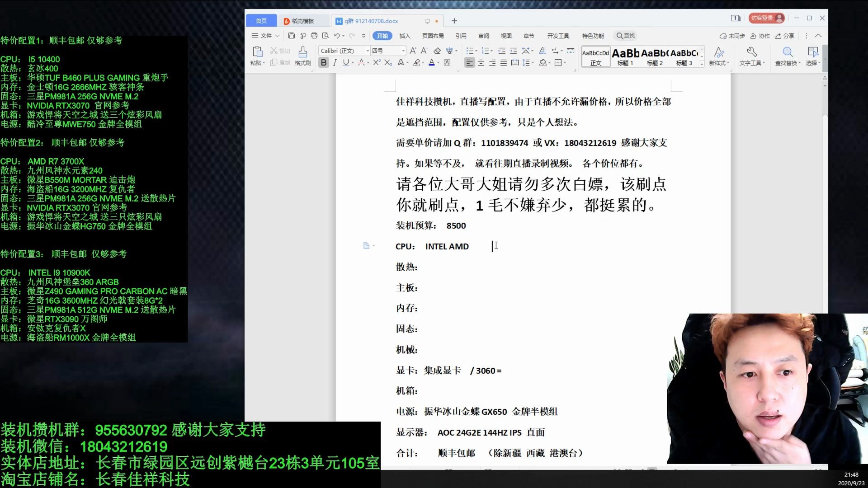Viewport: 868px width, 488px height.
Task: Apply the 标题 1 heading style
Action: pyautogui.click(x=625, y=56)
